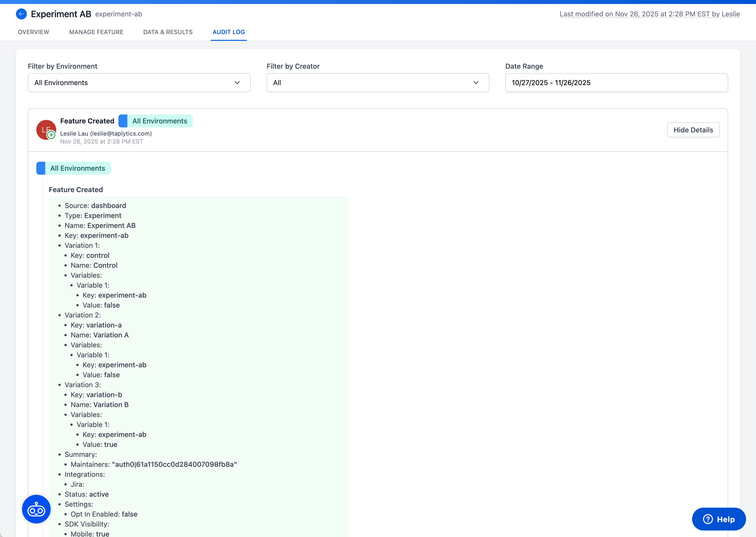Hide details of the Feature Created event
The width and height of the screenshot is (756, 537).
point(693,130)
